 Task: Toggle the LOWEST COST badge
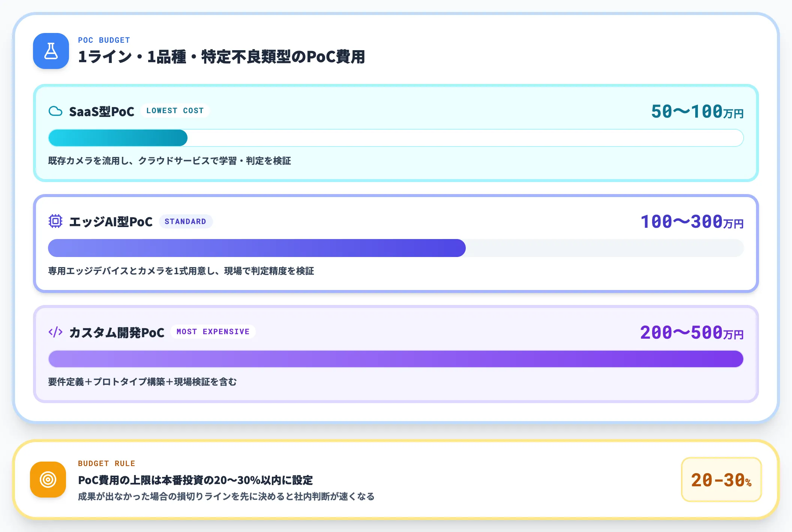click(x=175, y=110)
